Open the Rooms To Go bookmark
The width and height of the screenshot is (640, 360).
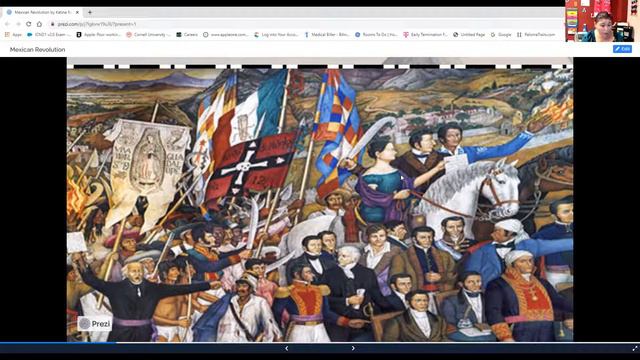click(x=376, y=35)
